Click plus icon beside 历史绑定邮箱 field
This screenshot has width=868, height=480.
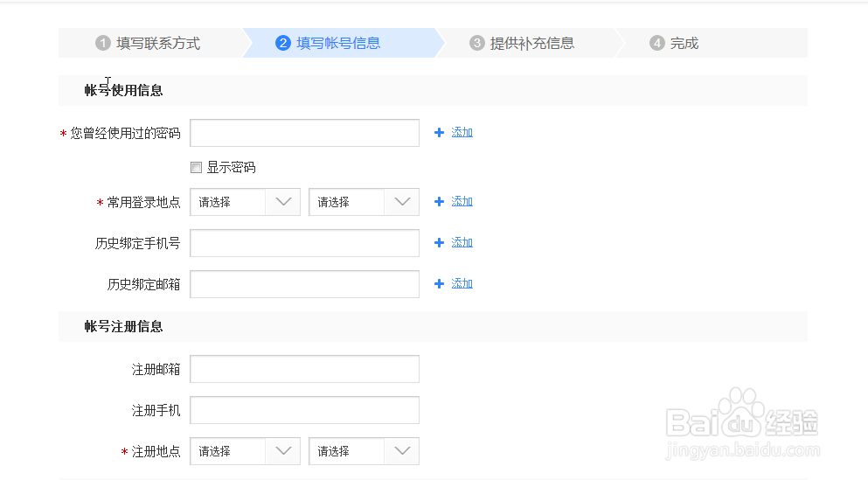[x=439, y=284]
